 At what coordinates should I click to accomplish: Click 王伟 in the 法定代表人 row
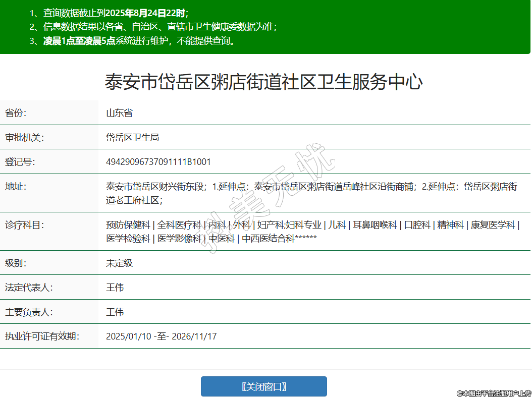click(115, 288)
